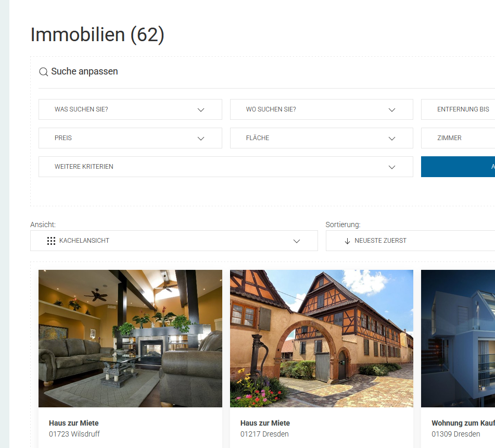Click the 01309 Dresden location text

click(455, 434)
